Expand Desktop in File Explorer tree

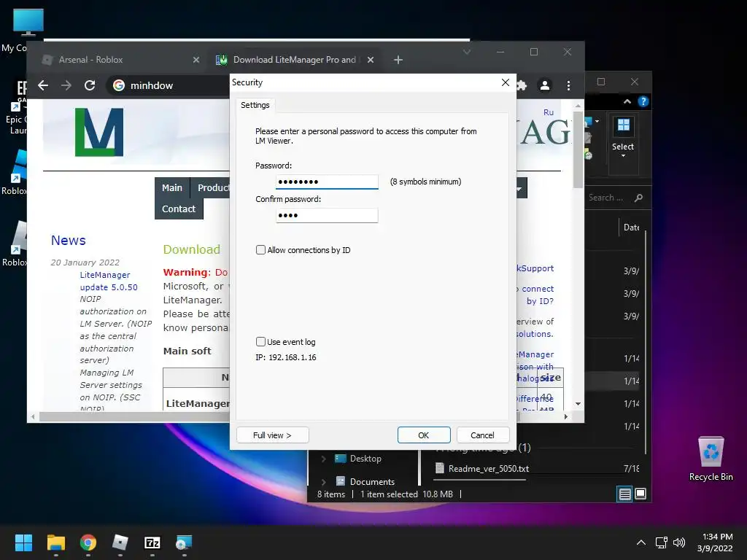click(323, 459)
